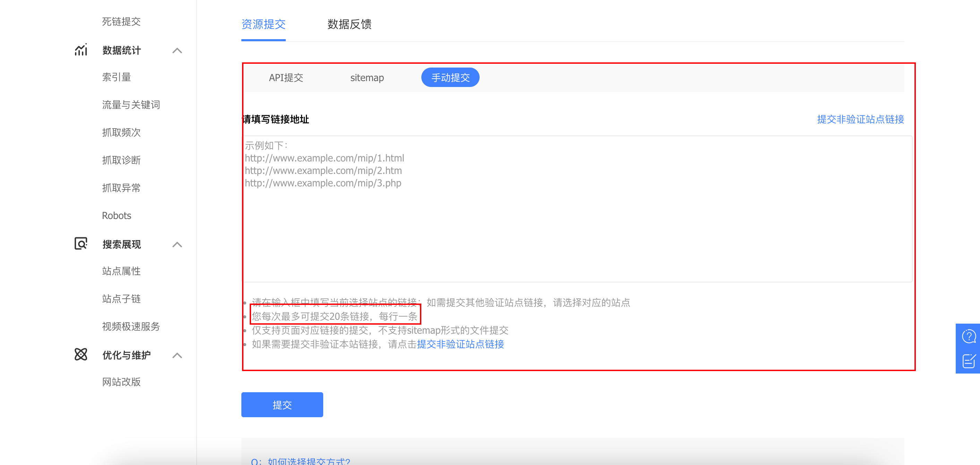Screen dimensions: 980x465
Task: Open the help question-mark floating icon
Action: (968, 336)
